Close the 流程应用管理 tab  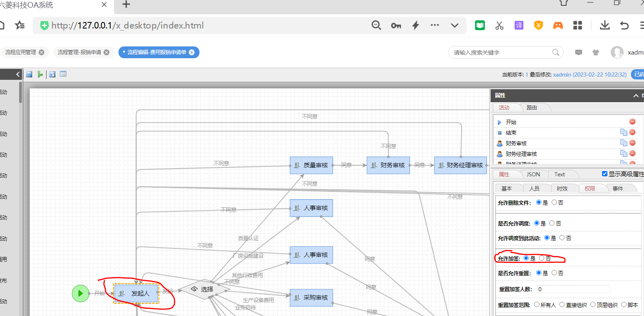coord(42,52)
